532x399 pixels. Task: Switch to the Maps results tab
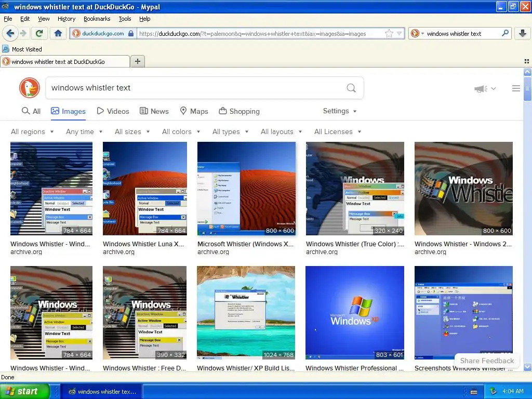pyautogui.click(x=194, y=111)
